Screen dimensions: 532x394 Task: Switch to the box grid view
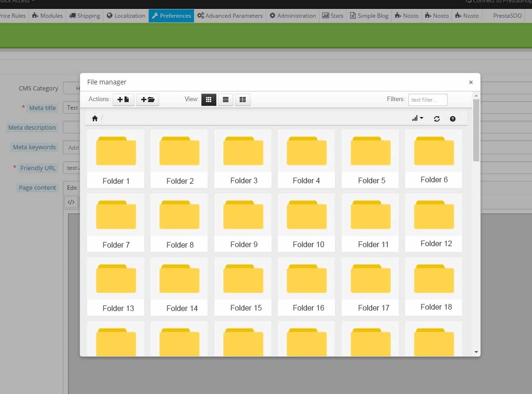click(208, 99)
